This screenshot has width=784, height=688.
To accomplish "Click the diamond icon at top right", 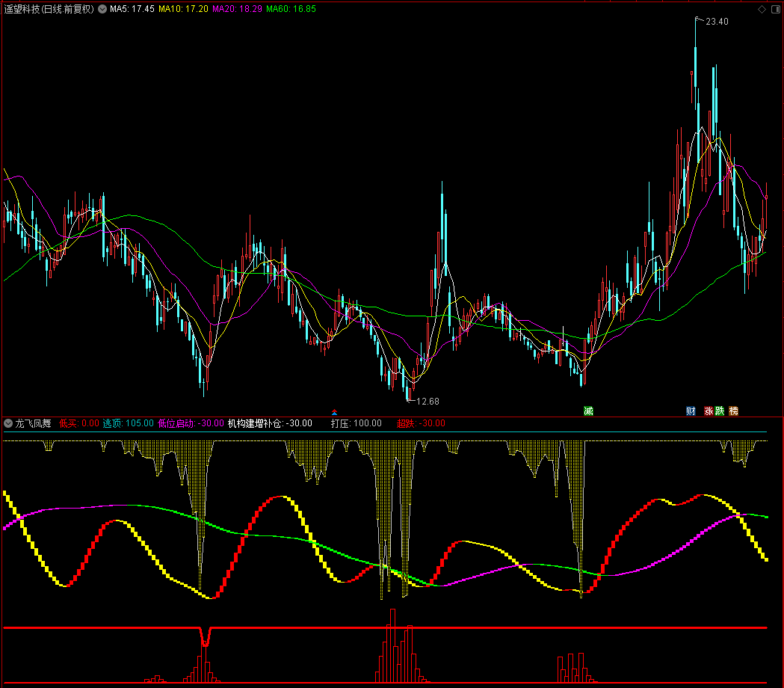I will click(762, 10).
